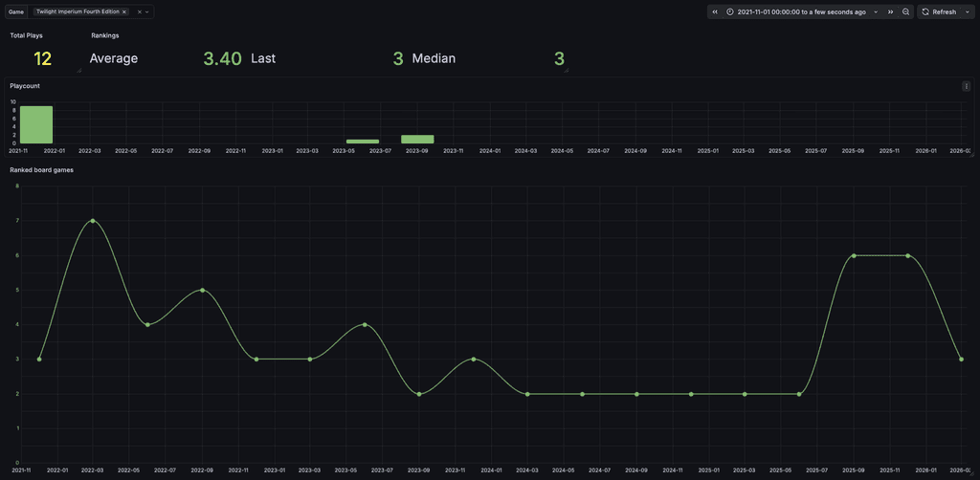The width and height of the screenshot is (980, 480).
Task: Shift time range forward with double-right arrows
Action: pyautogui.click(x=890, y=11)
